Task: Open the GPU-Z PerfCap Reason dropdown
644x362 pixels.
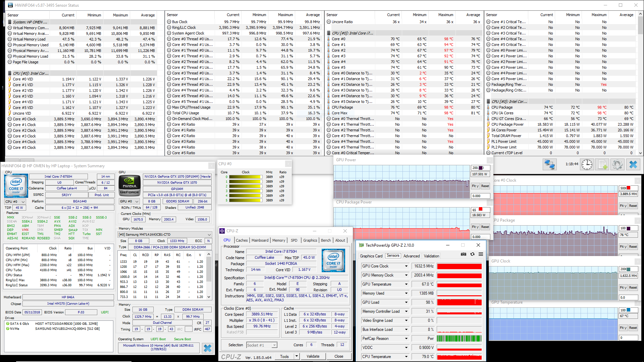Action: 406,339
